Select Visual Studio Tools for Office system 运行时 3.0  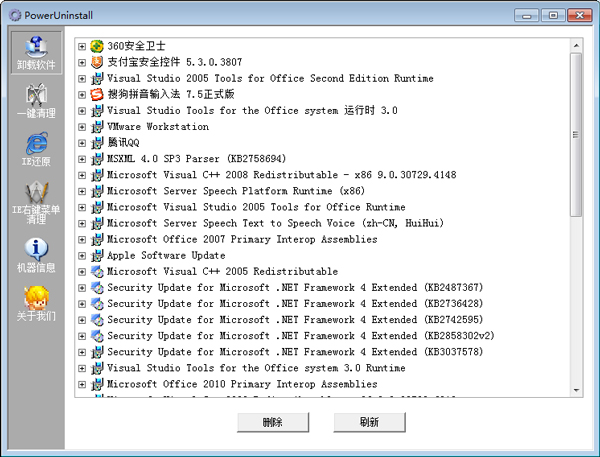[x=252, y=111]
